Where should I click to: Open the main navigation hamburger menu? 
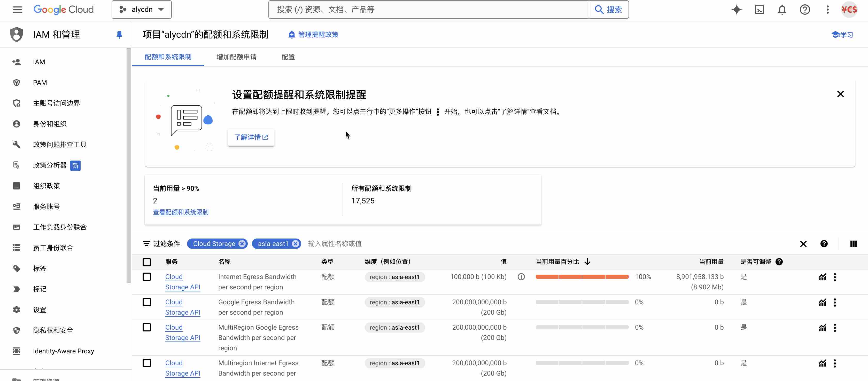(x=18, y=10)
